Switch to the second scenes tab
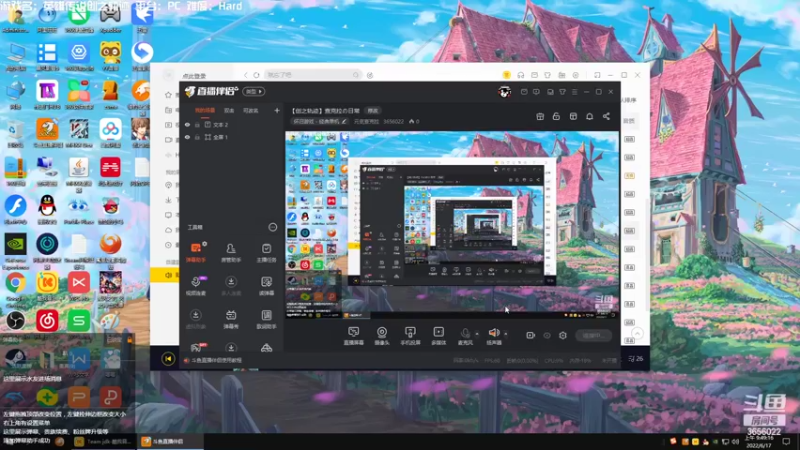Viewport: 800px width, 450px height. pyautogui.click(x=229, y=110)
